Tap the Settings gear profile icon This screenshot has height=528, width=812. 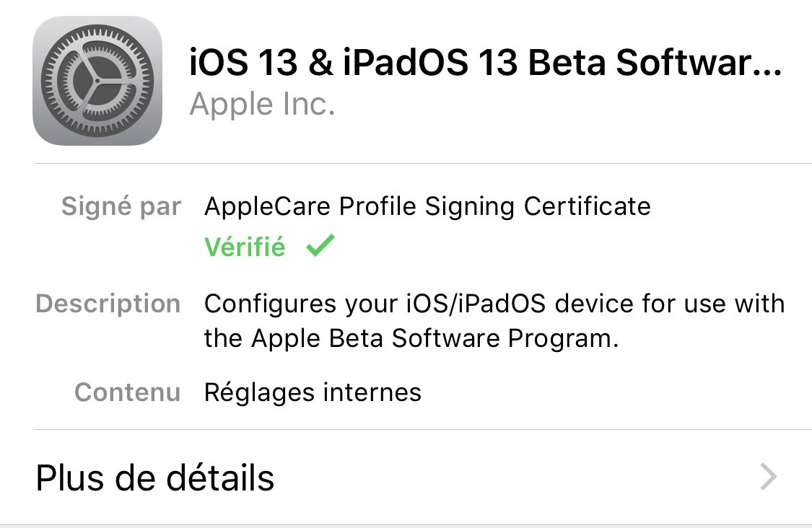(x=97, y=80)
